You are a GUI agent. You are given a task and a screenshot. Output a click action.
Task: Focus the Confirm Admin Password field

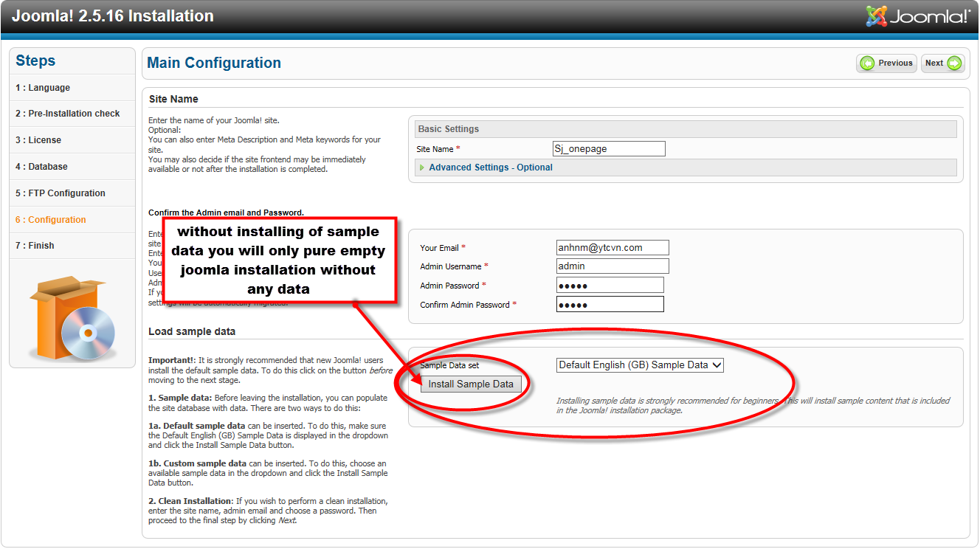610,305
